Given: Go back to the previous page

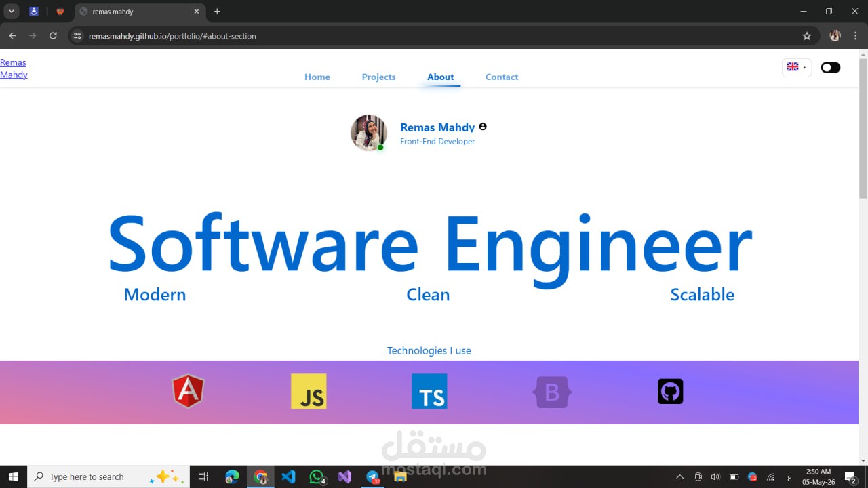Looking at the screenshot, I should 12,36.
